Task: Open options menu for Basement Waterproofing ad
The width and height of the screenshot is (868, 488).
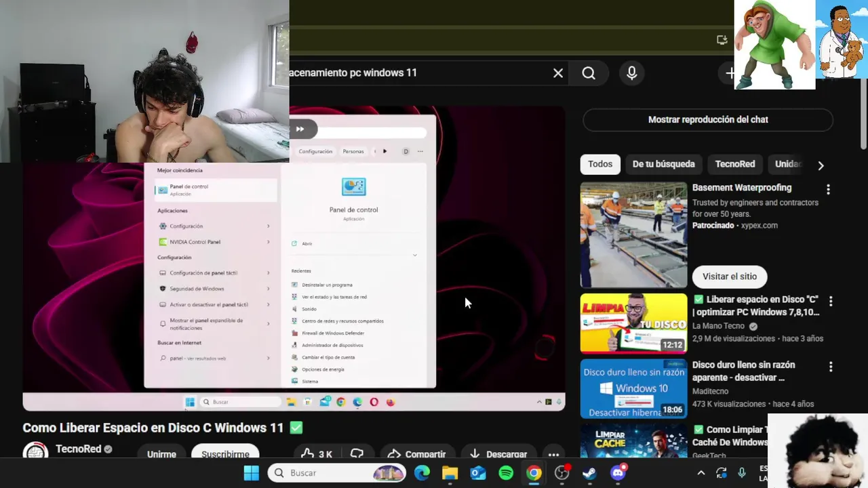Action: click(x=828, y=190)
